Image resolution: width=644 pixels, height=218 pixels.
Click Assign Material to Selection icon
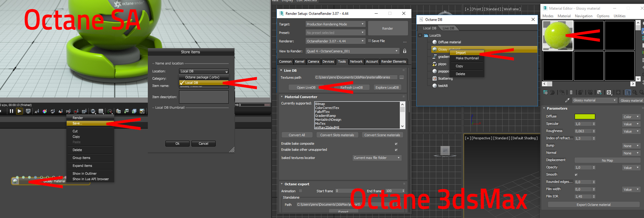(562, 92)
